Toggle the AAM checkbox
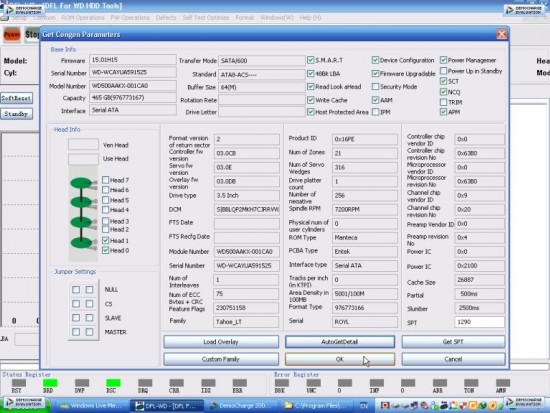 375,100
